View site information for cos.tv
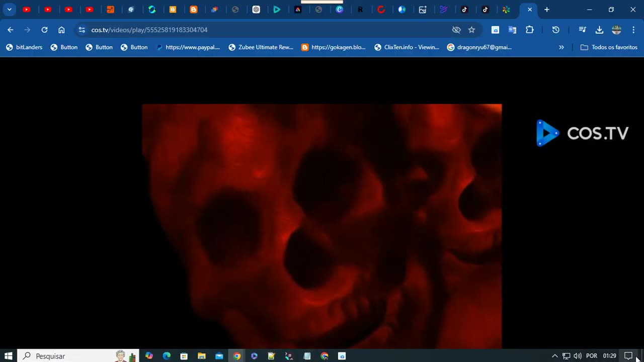The image size is (644, 362). click(82, 30)
